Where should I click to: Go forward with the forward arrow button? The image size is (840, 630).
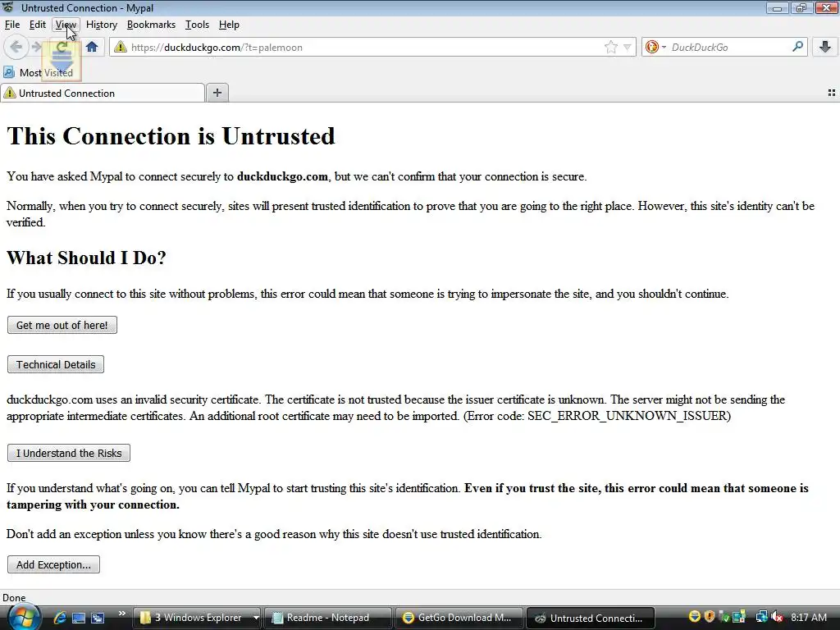[36, 47]
